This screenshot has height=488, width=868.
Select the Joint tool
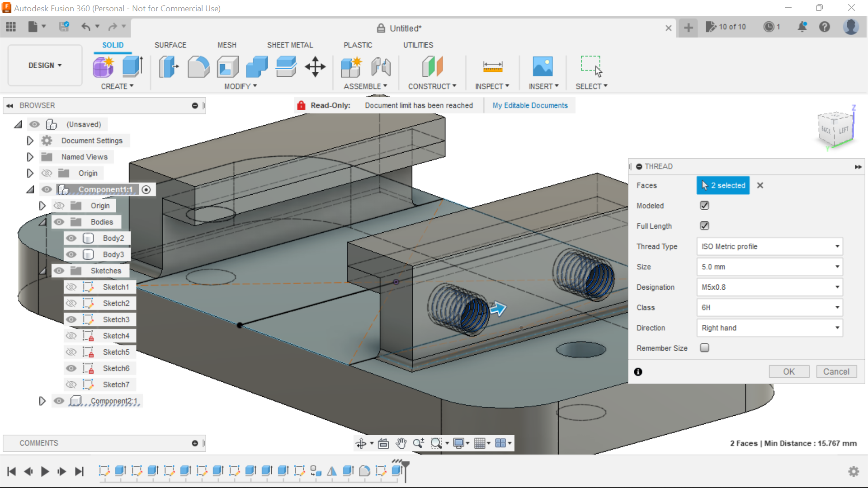pos(381,67)
